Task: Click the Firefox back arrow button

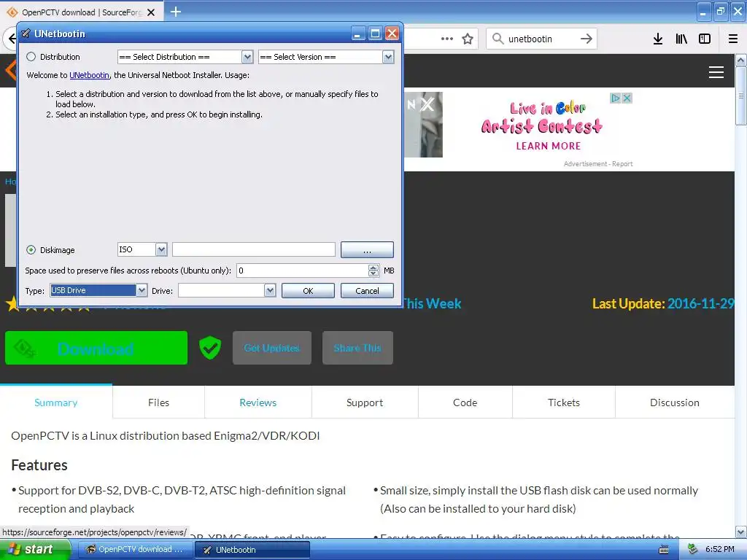Action: coord(10,39)
